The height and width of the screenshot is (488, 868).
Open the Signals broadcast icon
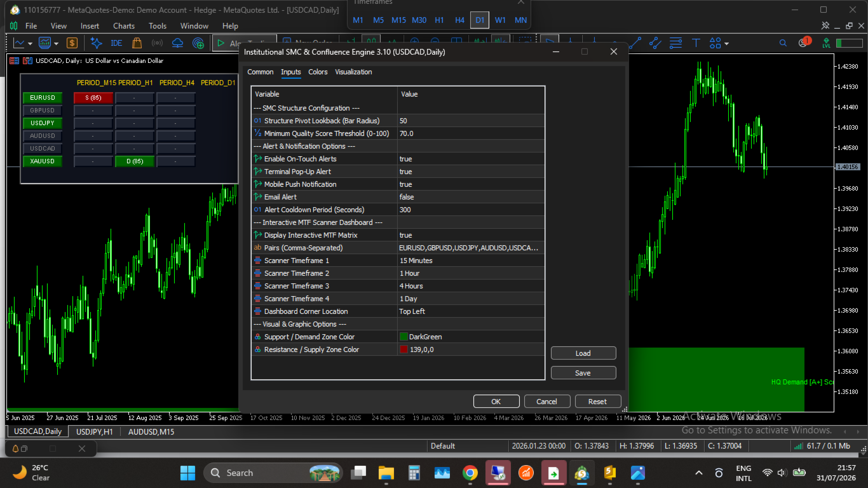[x=158, y=43]
